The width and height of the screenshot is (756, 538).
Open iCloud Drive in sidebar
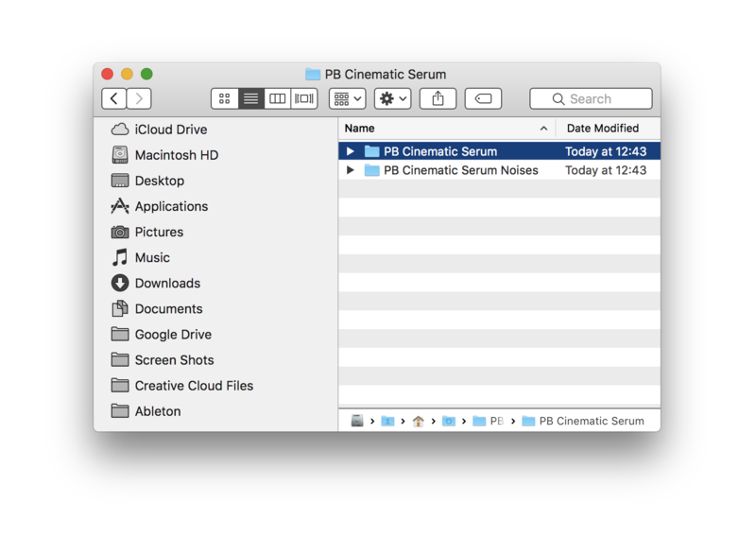tap(170, 130)
